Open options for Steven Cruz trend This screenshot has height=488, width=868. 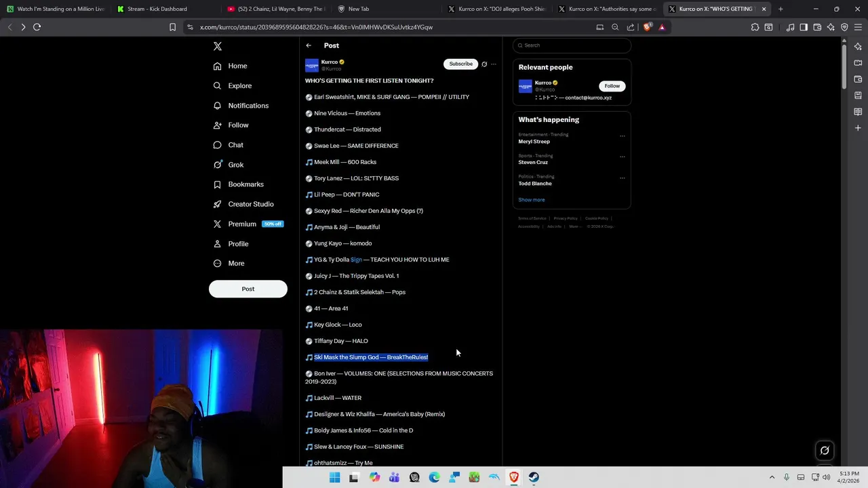point(622,157)
